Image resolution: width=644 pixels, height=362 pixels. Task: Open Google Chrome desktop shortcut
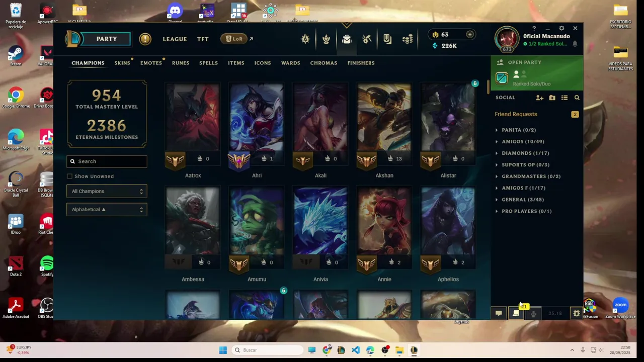point(16,98)
